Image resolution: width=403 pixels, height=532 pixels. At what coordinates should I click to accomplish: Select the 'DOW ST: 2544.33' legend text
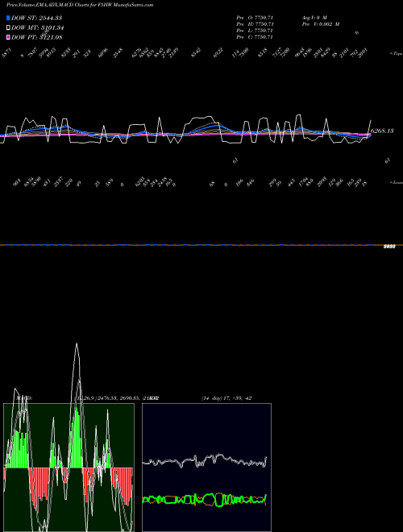click(36, 18)
